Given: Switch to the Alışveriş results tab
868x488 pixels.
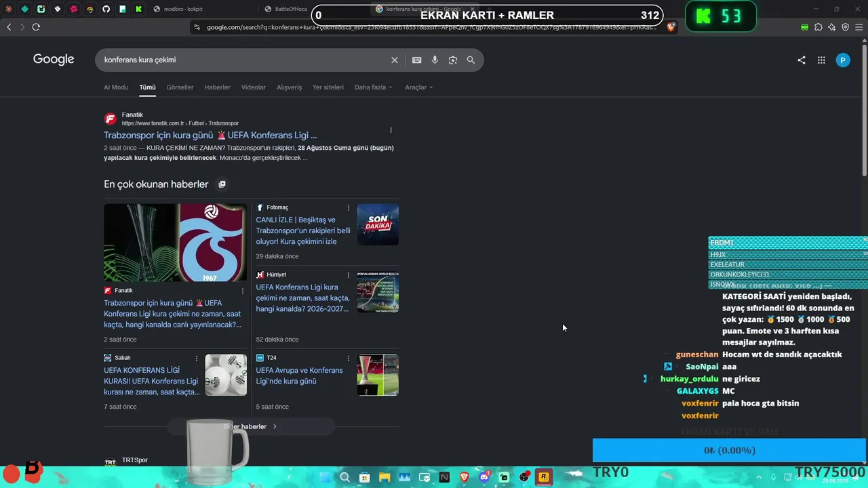Looking at the screenshot, I should coord(289,87).
